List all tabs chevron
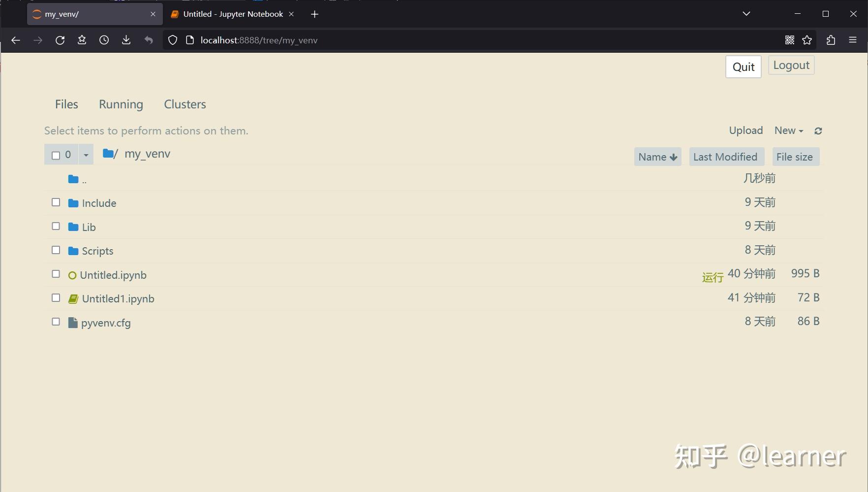868x492 pixels. click(x=746, y=14)
